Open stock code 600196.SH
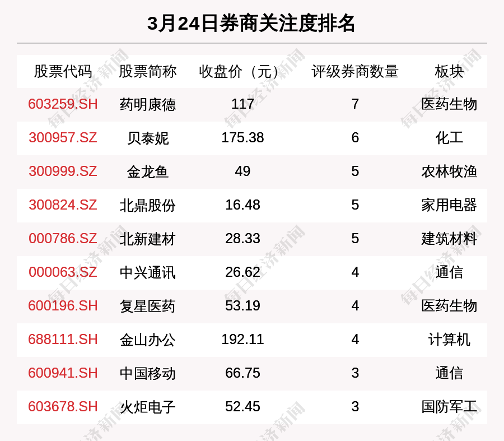Image resolution: width=504 pixels, height=441 pixels. coord(63,306)
